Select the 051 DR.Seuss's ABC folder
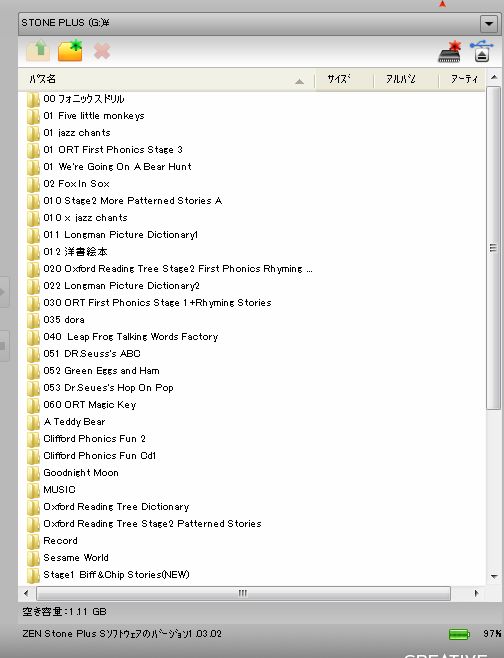The image size is (504, 658). [84, 354]
